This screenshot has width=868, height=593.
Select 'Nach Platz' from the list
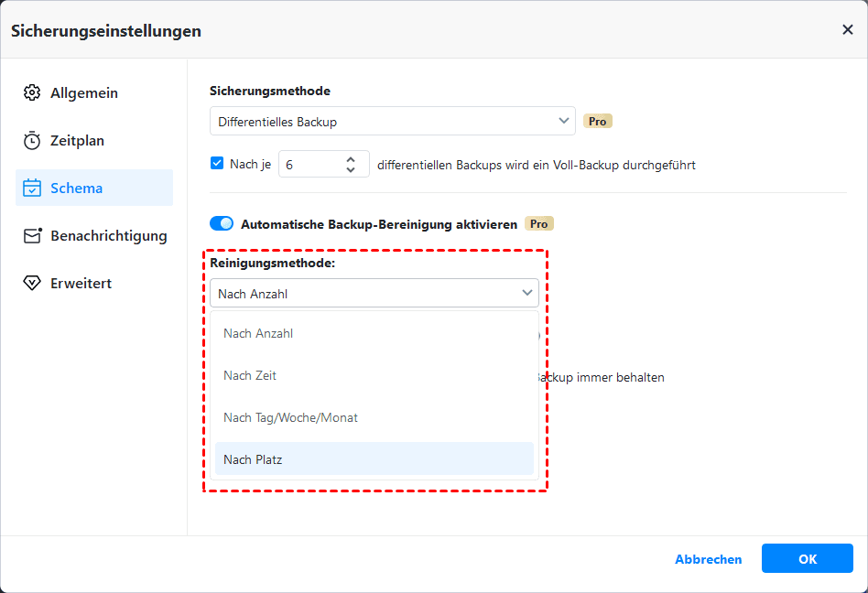(374, 459)
